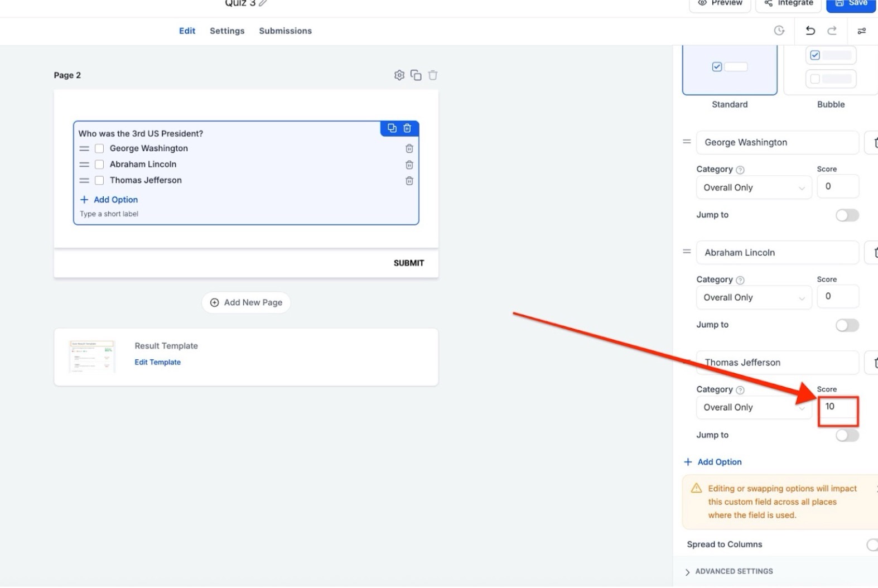This screenshot has width=878, height=588.
Task: Duplicate Page 2 with the copy icon
Action: tap(416, 75)
